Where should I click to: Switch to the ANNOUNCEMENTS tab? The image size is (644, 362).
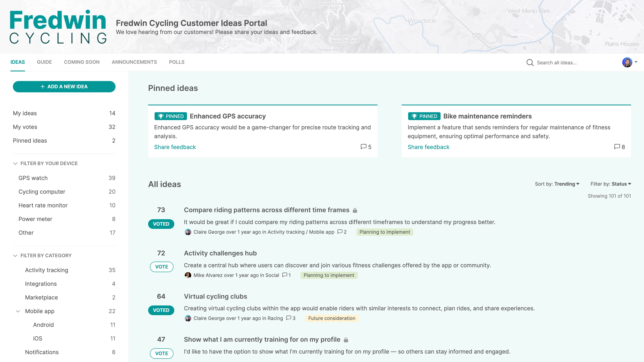(x=134, y=62)
